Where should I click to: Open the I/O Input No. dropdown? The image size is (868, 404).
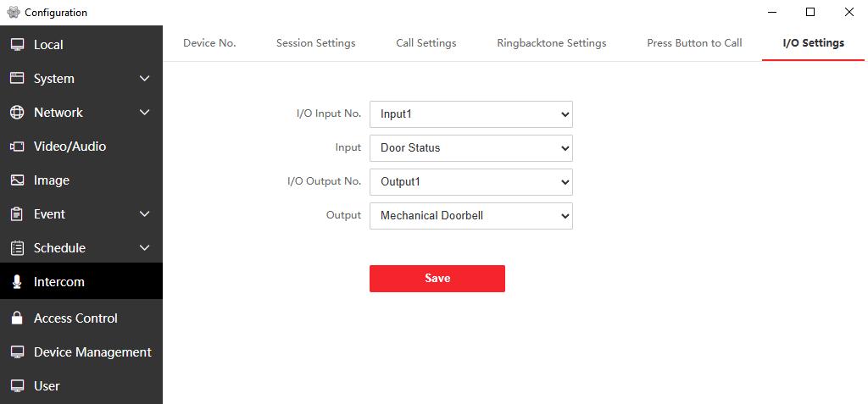click(x=470, y=114)
